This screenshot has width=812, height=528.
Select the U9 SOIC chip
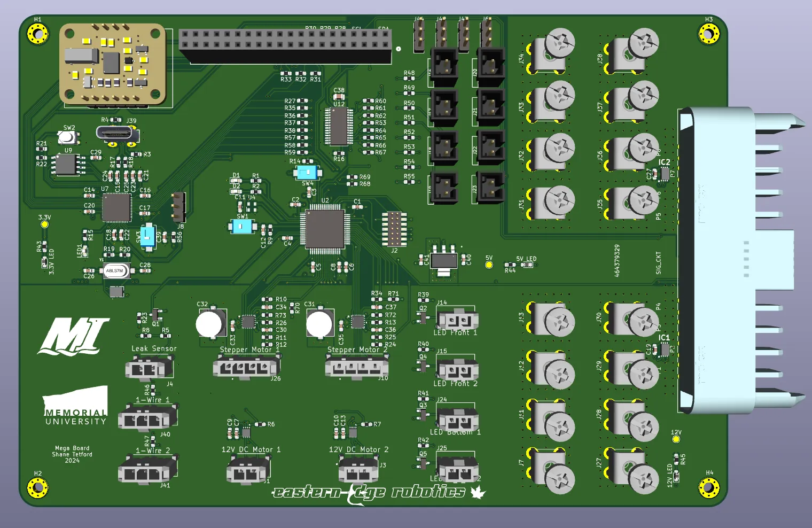click(68, 165)
